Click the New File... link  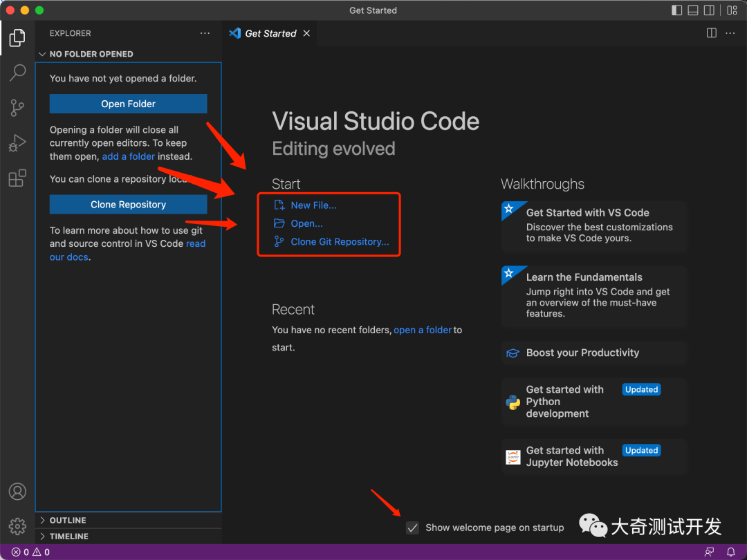(x=313, y=205)
